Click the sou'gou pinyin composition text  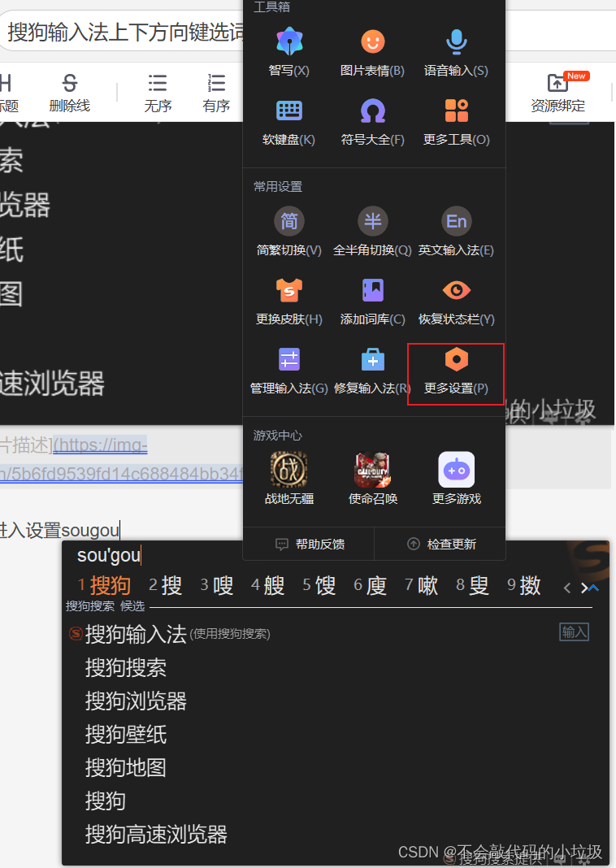pyautogui.click(x=109, y=554)
